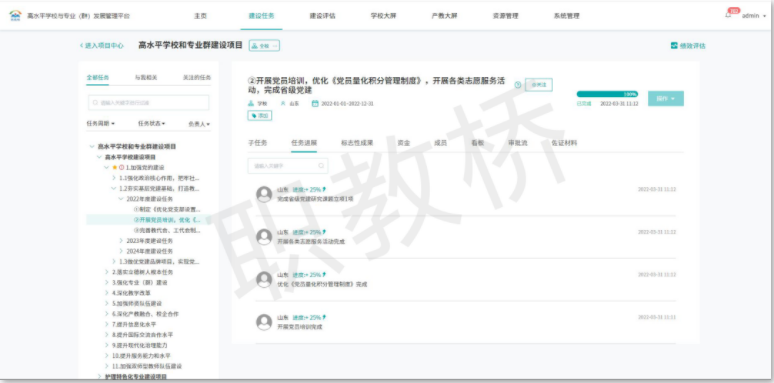Switch to the 标志性成果 tab
Screen dimensions: 774x383
[x=357, y=143]
